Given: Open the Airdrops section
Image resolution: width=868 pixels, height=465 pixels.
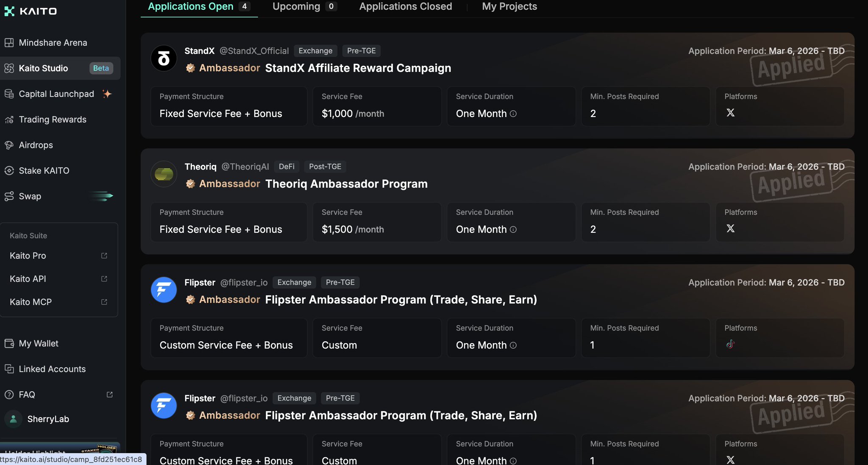Looking at the screenshot, I should coord(36,145).
